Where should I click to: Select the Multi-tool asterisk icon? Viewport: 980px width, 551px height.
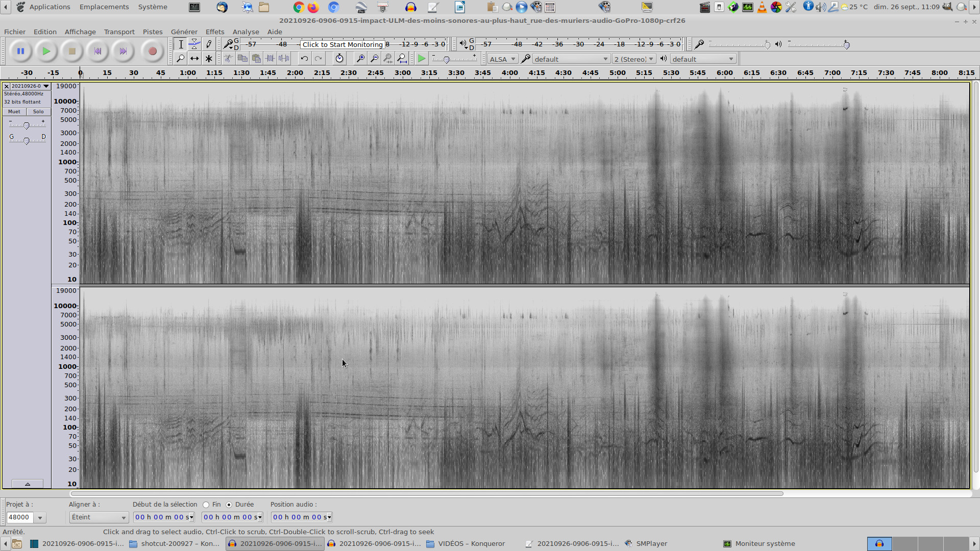point(208,59)
